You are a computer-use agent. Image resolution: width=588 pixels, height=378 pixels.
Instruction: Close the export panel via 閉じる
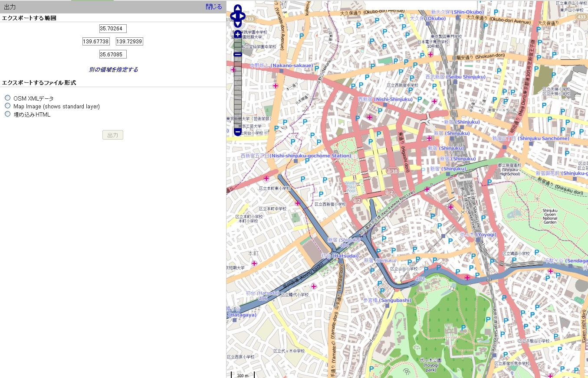[214, 7]
